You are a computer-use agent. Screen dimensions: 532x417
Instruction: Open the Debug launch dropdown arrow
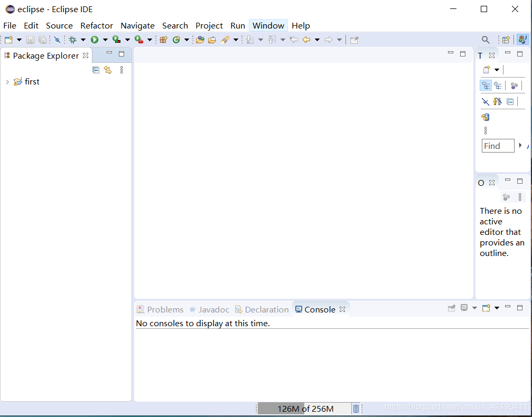(83, 40)
